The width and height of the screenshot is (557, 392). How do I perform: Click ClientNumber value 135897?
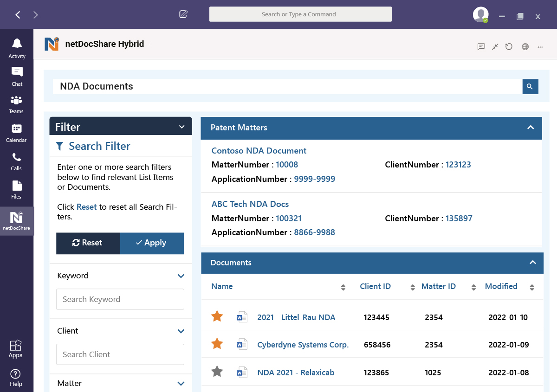pyautogui.click(x=459, y=218)
